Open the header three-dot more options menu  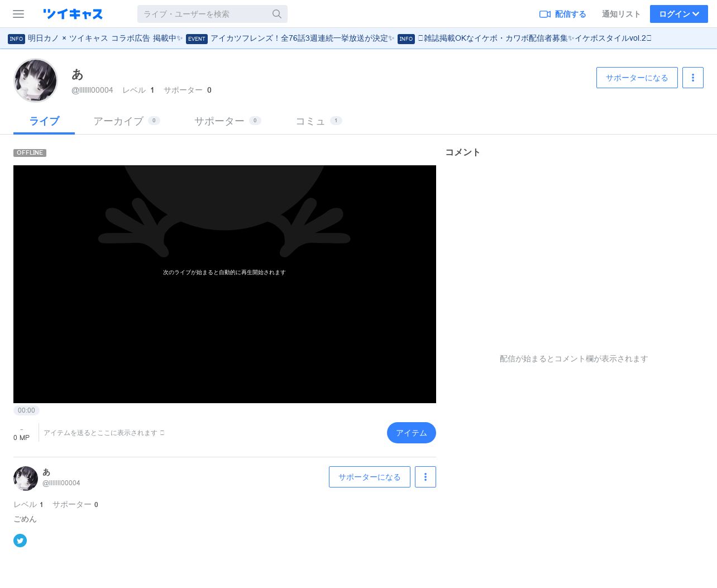(x=693, y=78)
